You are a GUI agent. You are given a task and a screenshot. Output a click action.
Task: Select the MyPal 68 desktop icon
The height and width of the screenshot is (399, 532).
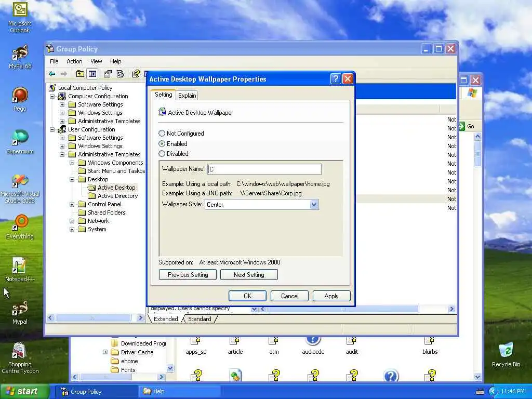coord(20,57)
